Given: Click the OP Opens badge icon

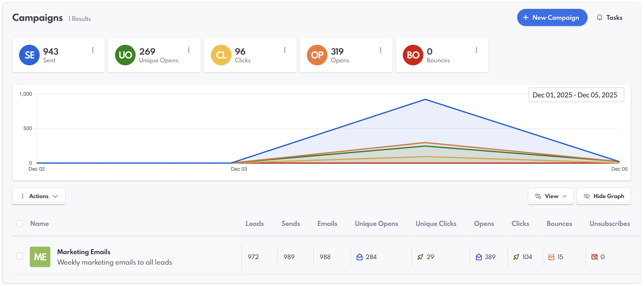Looking at the screenshot, I should (x=317, y=55).
